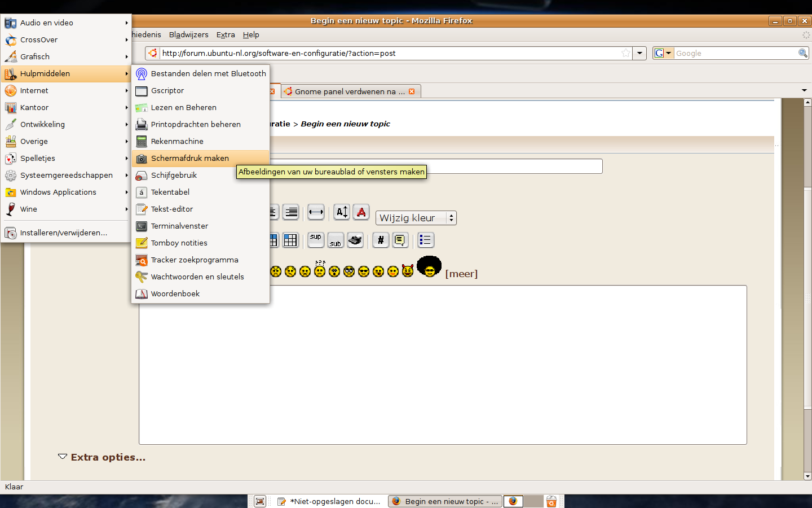Open the URL history dropdown arrow
The image size is (812, 508).
(x=639, y=53)
